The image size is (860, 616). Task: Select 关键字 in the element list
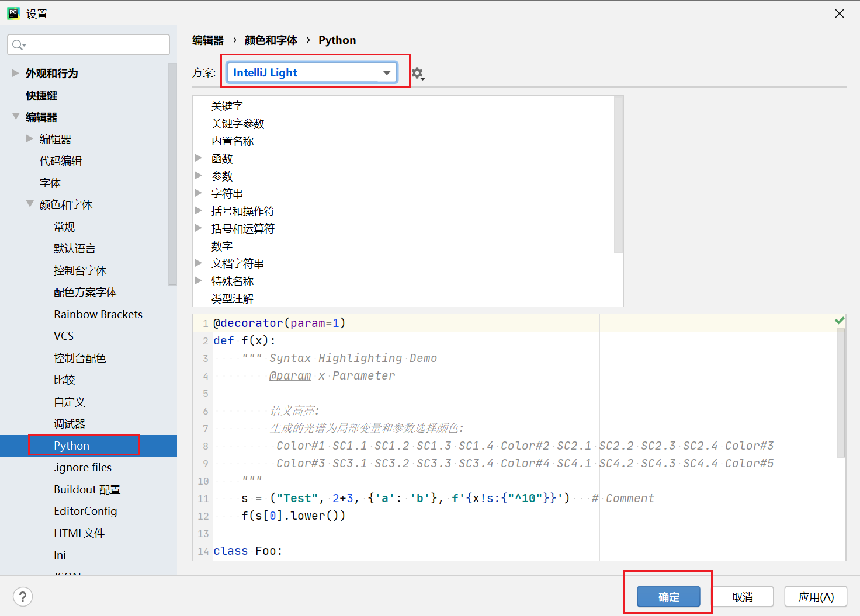click(227, 106)
